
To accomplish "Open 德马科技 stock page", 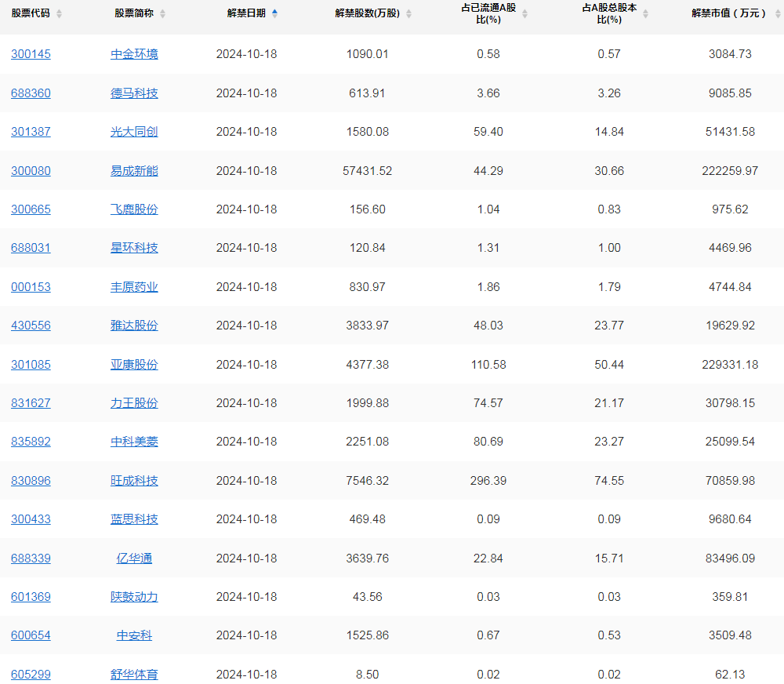I will point(134,93).
